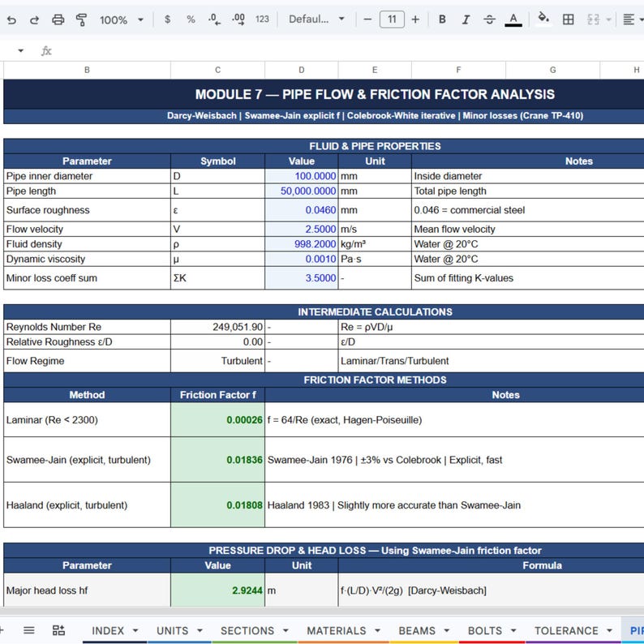Open BOLTS tab dropdown arrow
Screen dimensions: 644x644
click(x=513, y=630)
